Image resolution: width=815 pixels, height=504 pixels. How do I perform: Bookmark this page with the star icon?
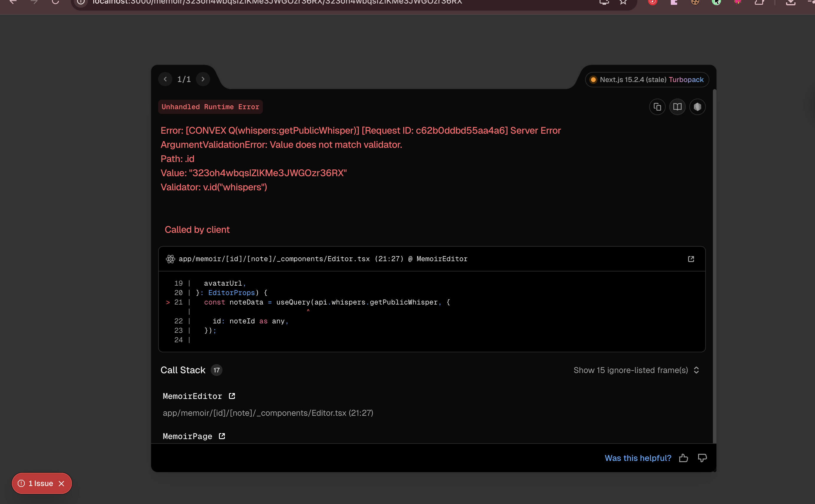pyautogui.click(x=623, y=2)
